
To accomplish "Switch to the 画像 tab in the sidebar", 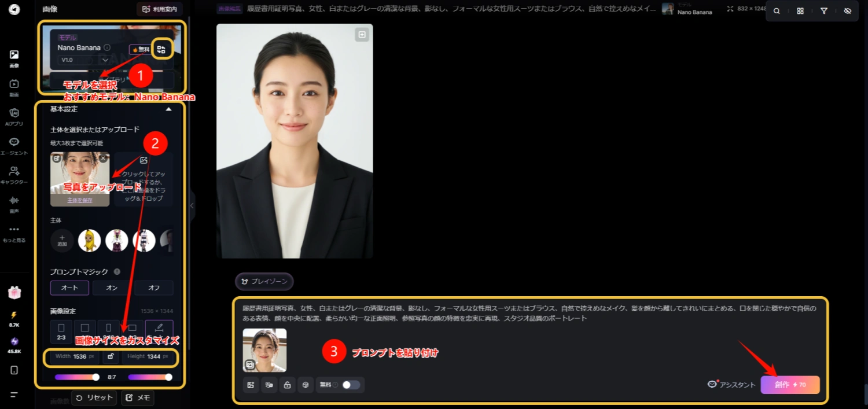I will 13,58.
